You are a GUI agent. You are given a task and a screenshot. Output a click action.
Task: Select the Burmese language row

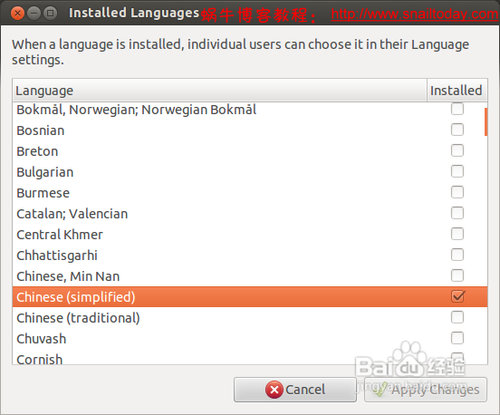[x=250, y=193]
